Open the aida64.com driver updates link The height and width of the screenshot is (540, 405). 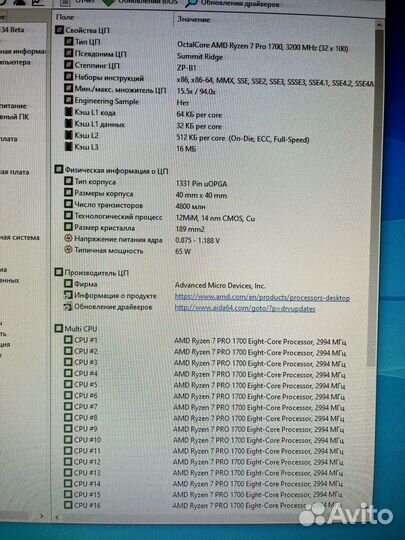pos(245,308)
